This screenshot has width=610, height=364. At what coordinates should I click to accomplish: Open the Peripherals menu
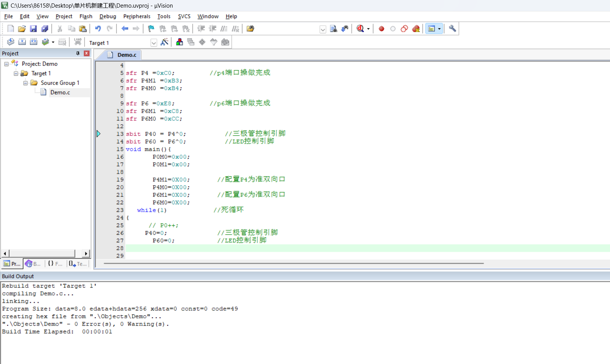(137, 16)
